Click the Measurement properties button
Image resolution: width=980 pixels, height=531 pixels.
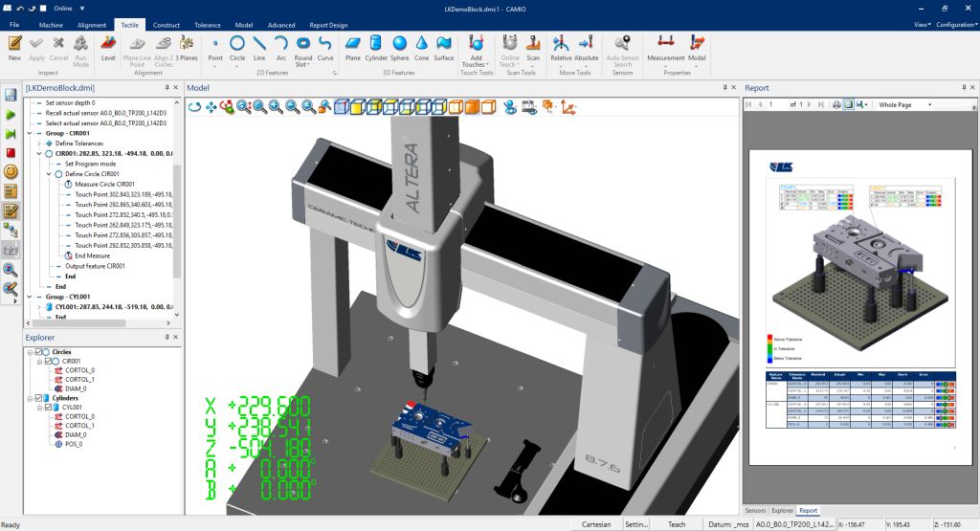coord(666,50)
